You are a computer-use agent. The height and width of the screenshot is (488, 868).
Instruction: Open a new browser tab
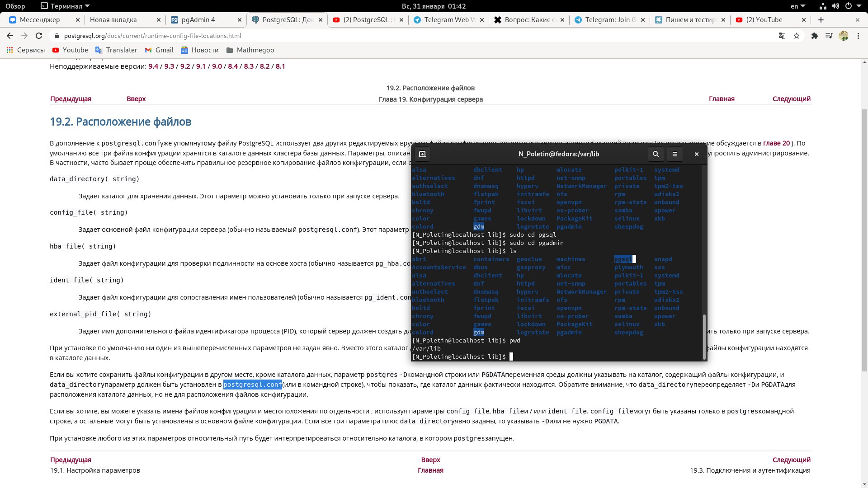(821, 20)
